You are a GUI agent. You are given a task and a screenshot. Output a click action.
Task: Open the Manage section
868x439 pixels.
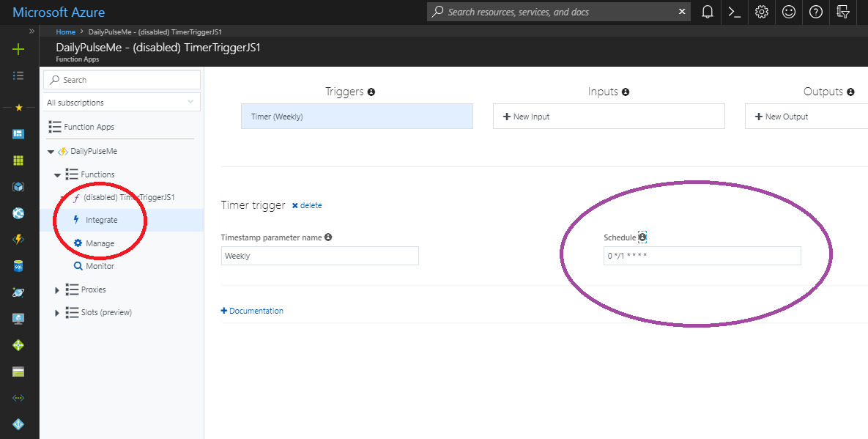tap(100, 243)
